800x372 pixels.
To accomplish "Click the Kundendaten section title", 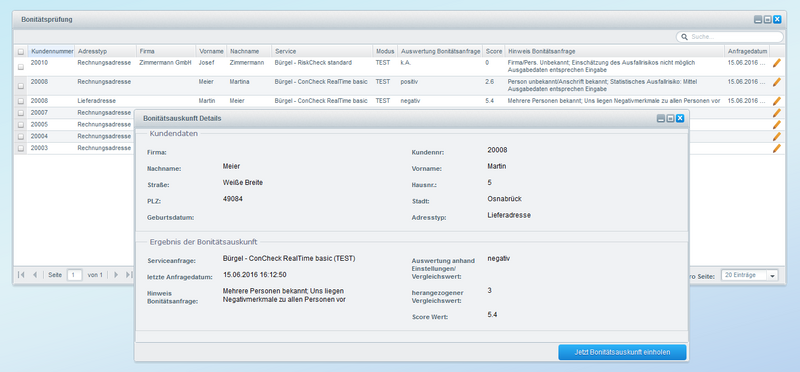I will (173, 133).
